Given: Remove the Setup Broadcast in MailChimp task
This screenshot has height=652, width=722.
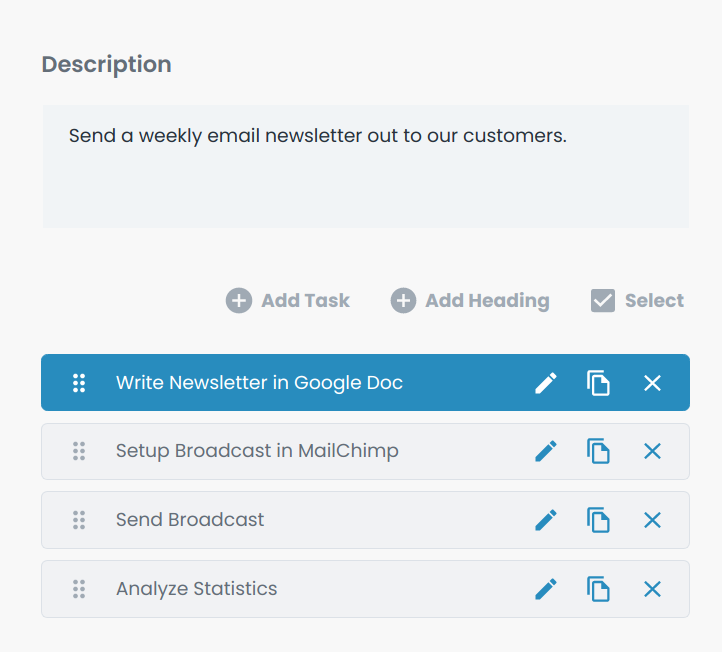Looking at the screenshot, I should coord(652,451).
